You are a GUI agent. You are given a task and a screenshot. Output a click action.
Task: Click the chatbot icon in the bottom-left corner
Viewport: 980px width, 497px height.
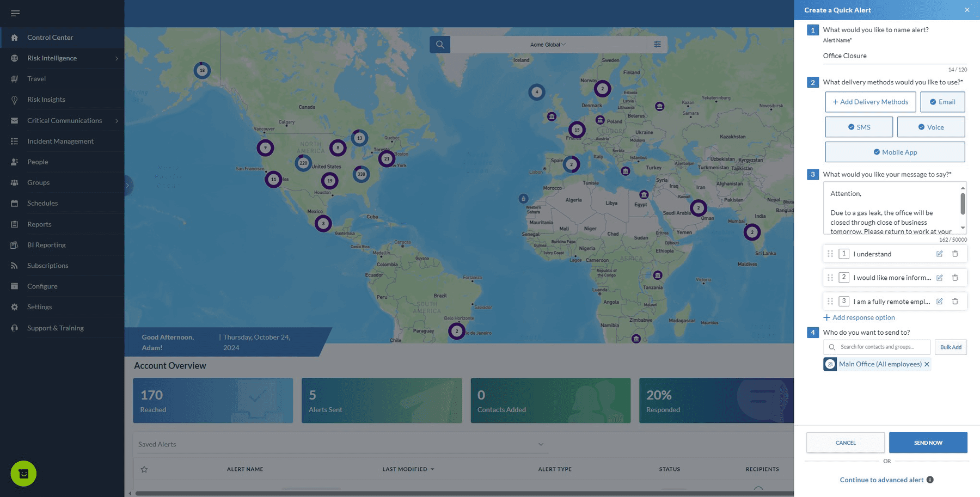[x=23, y=474]
